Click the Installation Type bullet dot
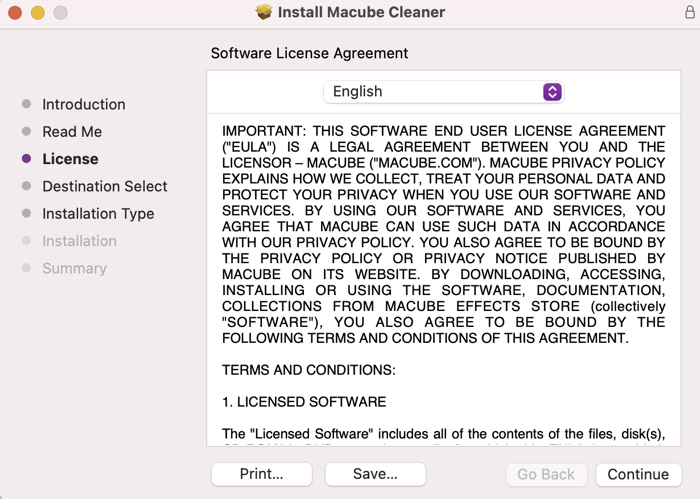Image resolution: width=700 pixels, height=499 pixels. pos(26,213)
